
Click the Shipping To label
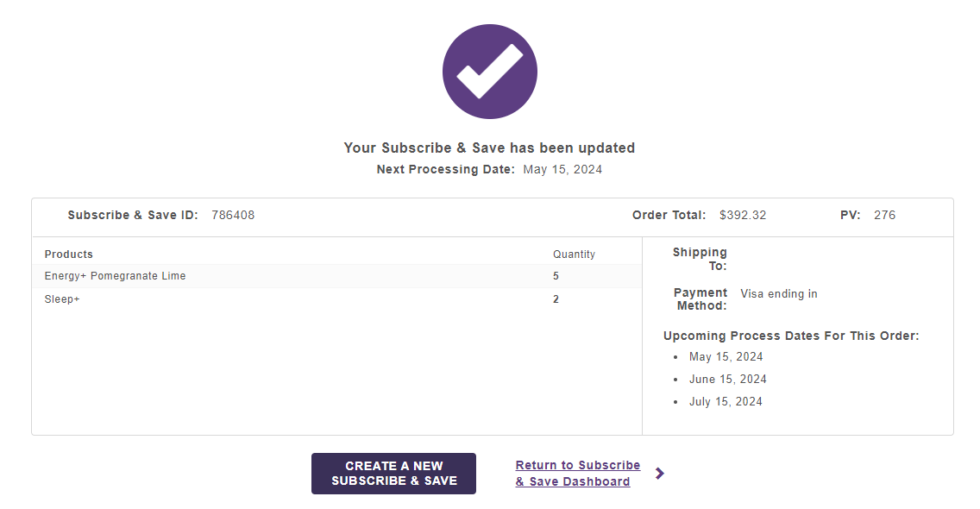[x=700, y=259]
